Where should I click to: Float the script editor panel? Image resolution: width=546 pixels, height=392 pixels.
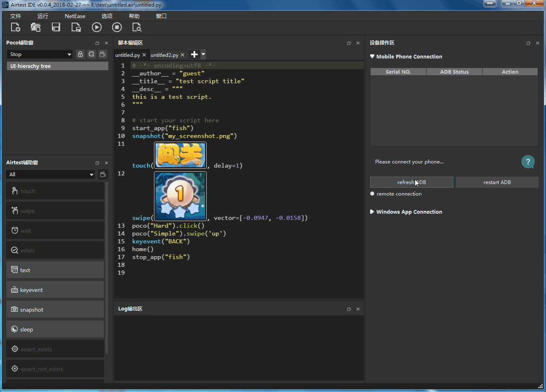[x=349, y=43]
